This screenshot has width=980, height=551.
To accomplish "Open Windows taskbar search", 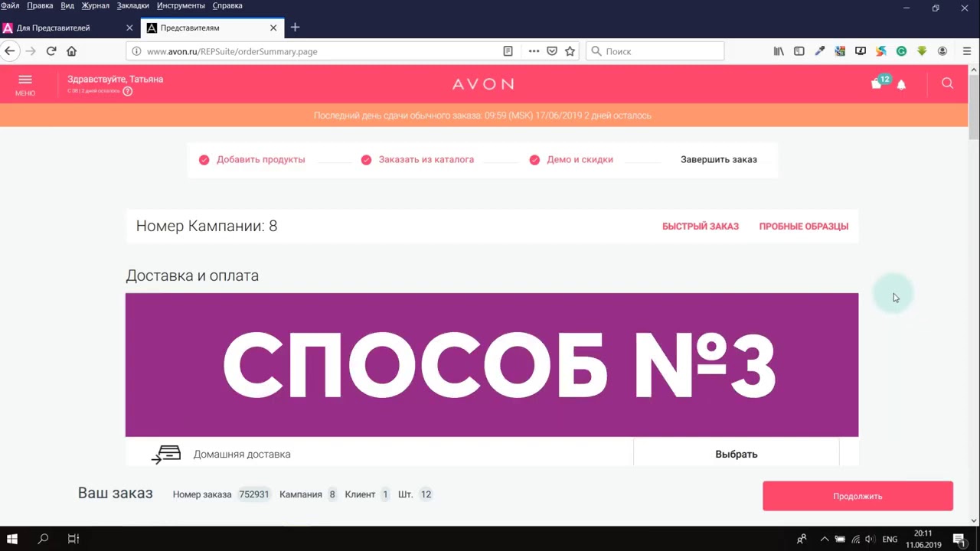I will 43,539.
